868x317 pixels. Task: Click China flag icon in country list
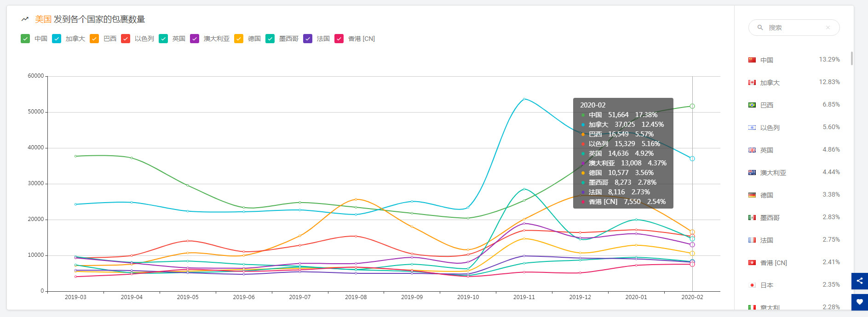point(752,60)
